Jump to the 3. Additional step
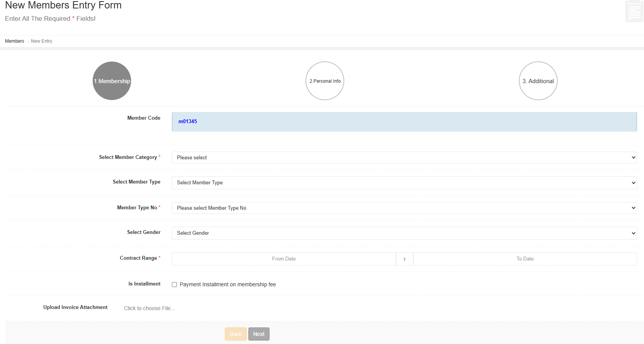The width and height of the screenshot is (644, 344). pos(538,81)
